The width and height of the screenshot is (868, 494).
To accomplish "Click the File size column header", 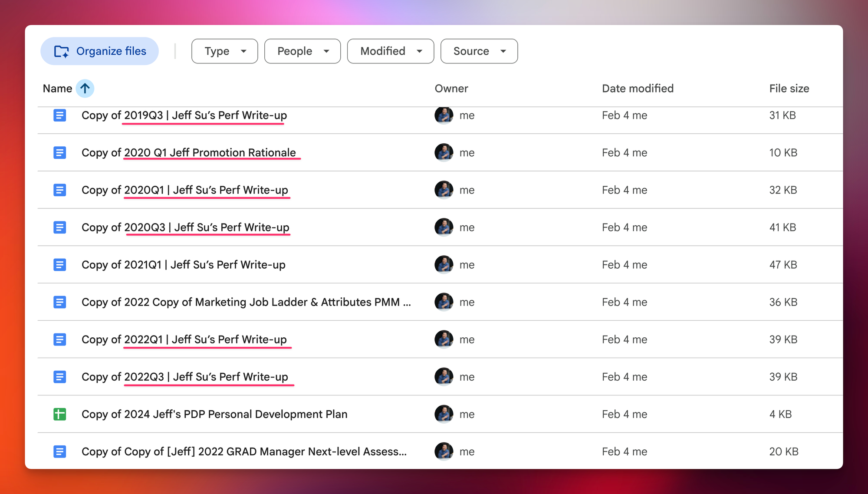I will pyautogui.click(x=789, y=89).
